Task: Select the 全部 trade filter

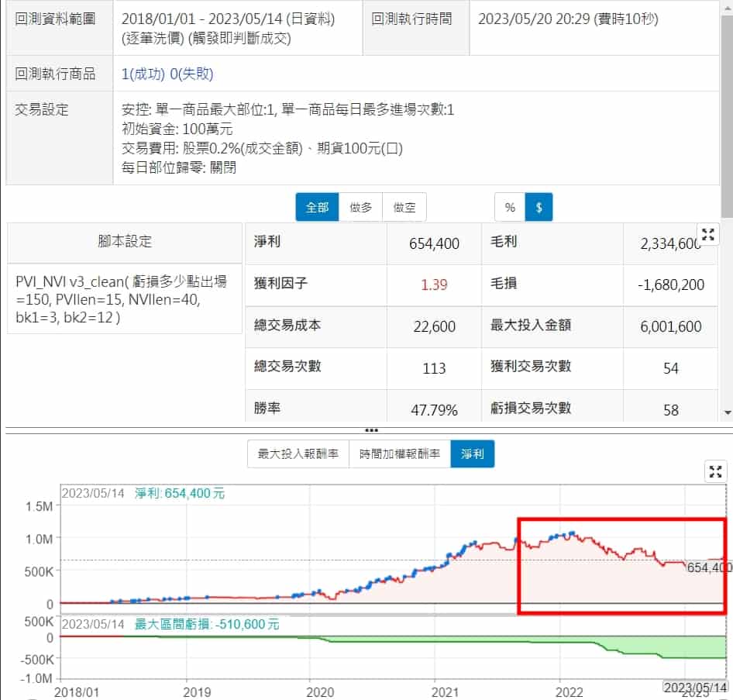Action: pyautogui.click(x=317, y=208)
